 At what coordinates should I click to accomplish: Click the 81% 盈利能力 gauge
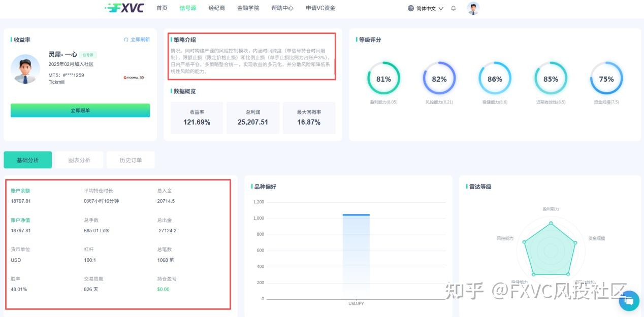point(383,79)
